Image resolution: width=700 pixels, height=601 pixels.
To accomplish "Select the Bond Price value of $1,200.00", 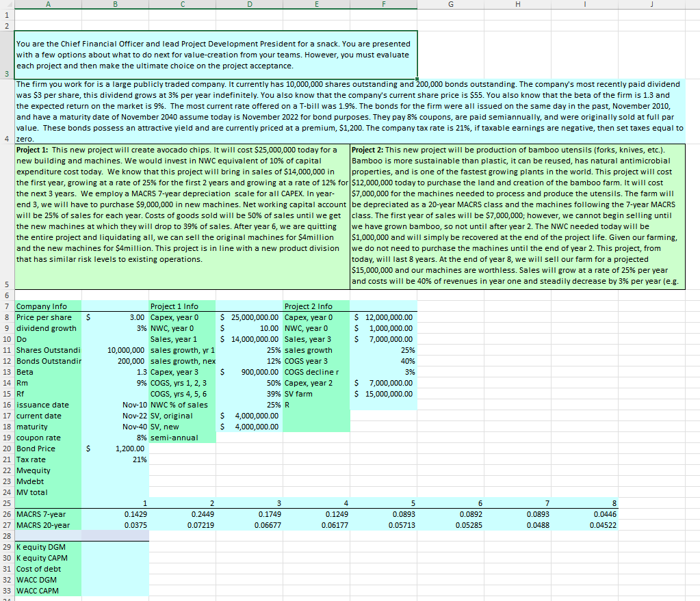I will point(114,449).
